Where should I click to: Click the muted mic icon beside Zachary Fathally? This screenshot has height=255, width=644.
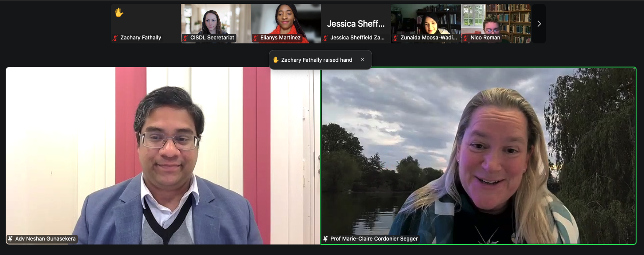click(116, 38)
